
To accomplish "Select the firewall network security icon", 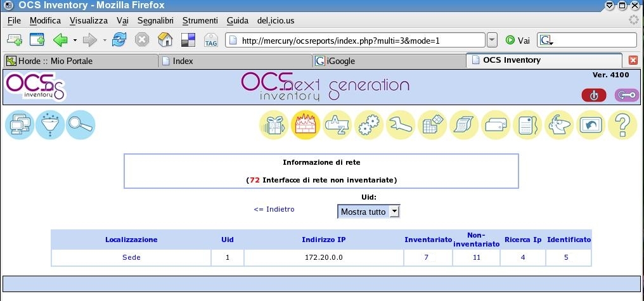I will 306,125.
